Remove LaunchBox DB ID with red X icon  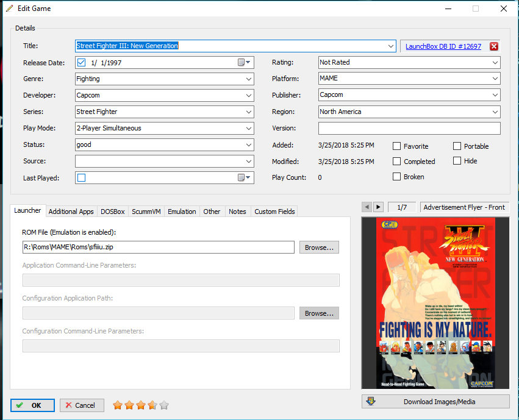494,46
